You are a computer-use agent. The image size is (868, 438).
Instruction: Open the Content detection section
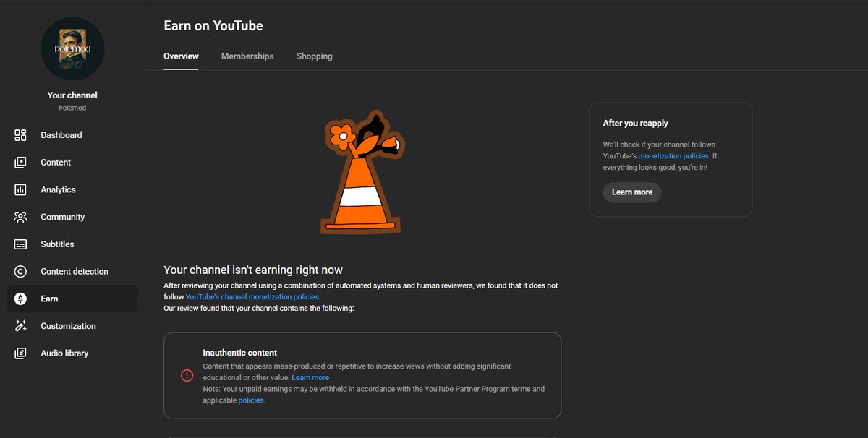pyautogui.click(x=72, y=272)
